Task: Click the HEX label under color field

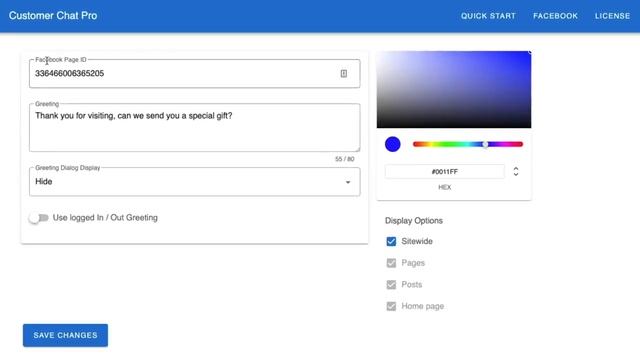Action: [444, 187]
